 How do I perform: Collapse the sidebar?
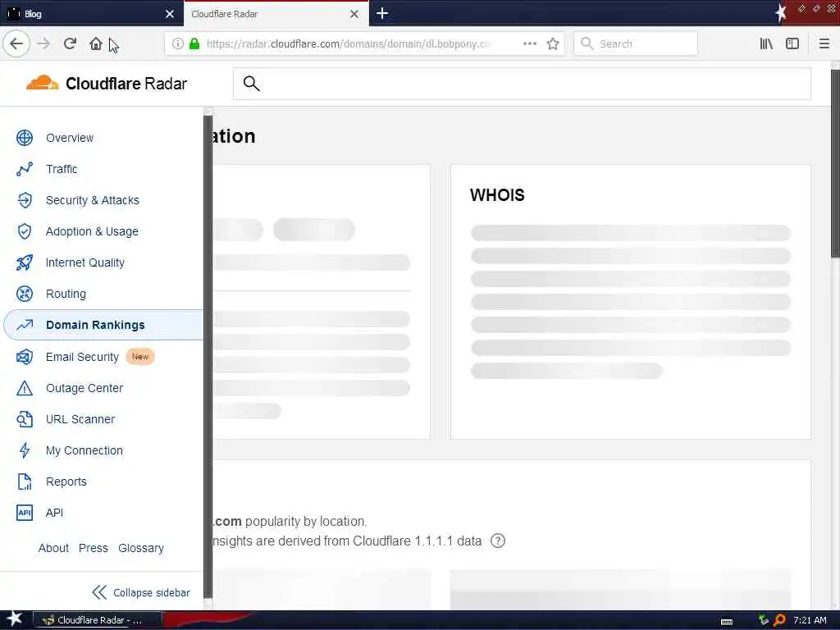[x=141, y=592]
